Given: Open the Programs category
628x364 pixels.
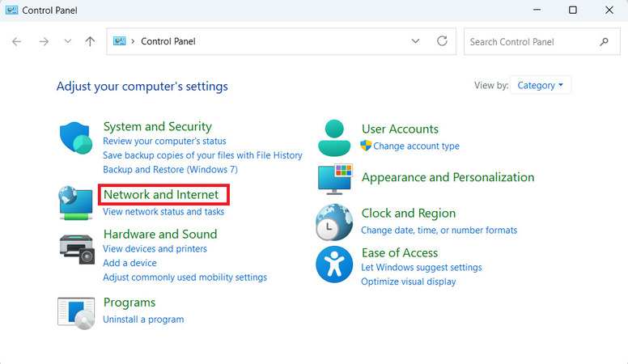Looking at the screenshot, I should (129, 303).
